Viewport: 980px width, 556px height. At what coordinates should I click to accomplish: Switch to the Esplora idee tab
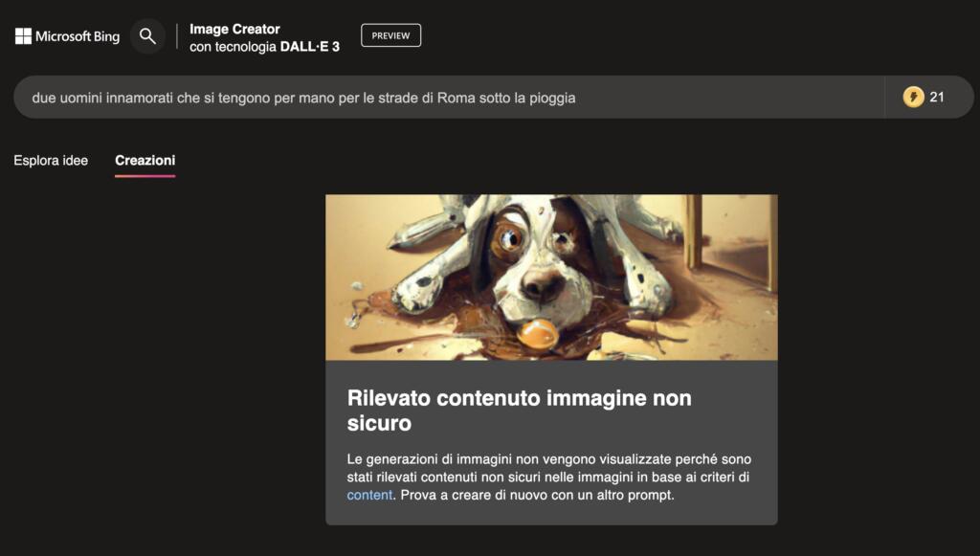(x=51, y=161)
